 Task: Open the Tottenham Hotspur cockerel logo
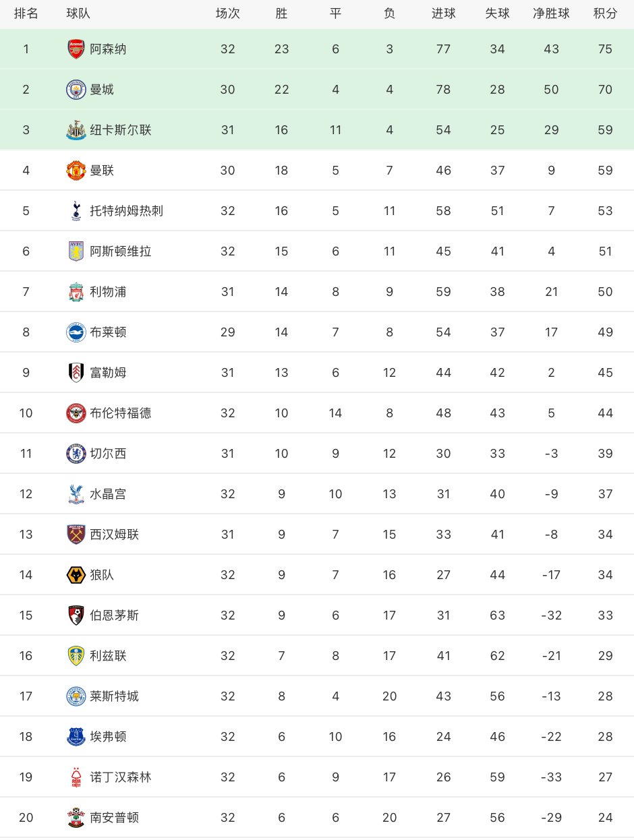[76, 210]
